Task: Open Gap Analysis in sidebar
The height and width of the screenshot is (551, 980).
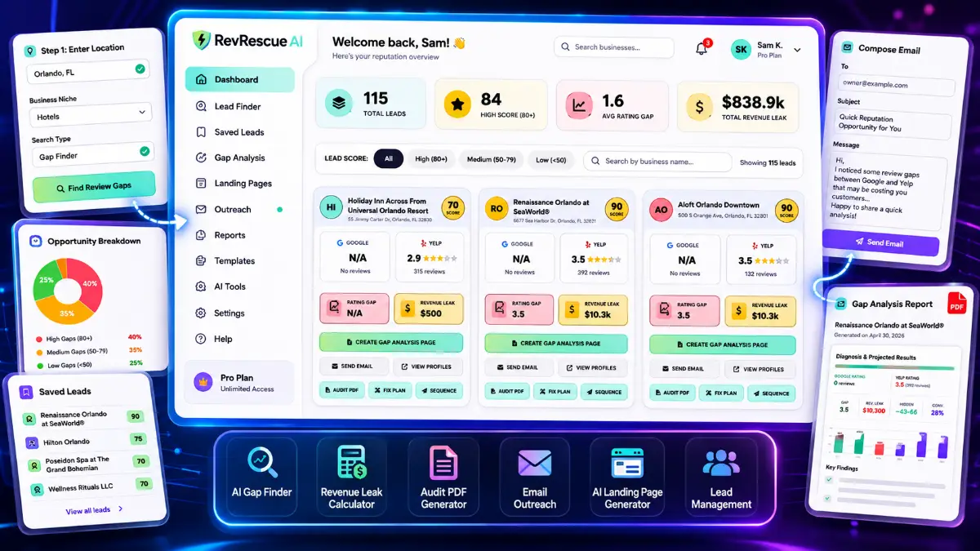Action: [x=239, y=158]
